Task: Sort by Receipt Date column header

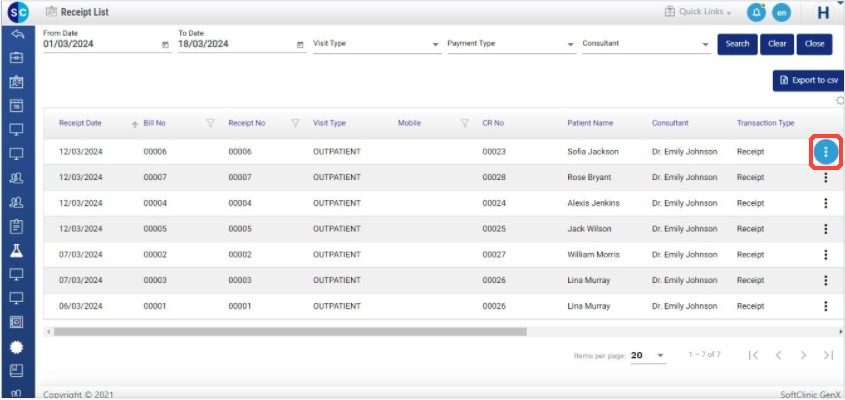Action: (x=80, y=123)
